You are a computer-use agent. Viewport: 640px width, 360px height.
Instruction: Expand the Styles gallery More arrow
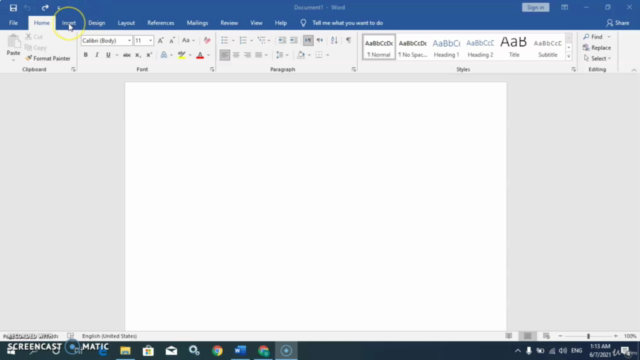pos(569,56)
